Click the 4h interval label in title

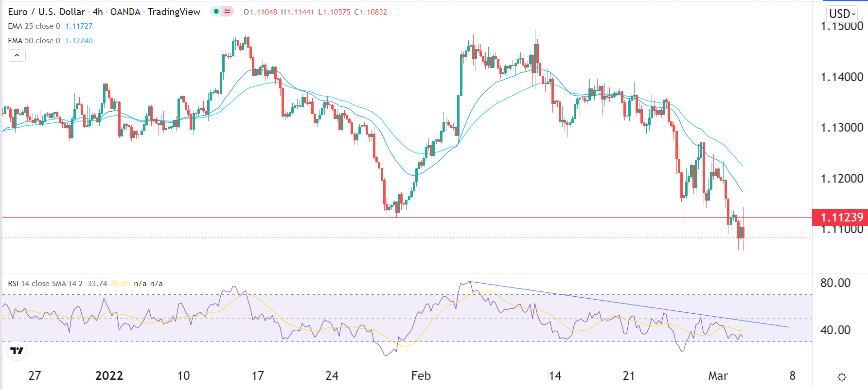98,12
